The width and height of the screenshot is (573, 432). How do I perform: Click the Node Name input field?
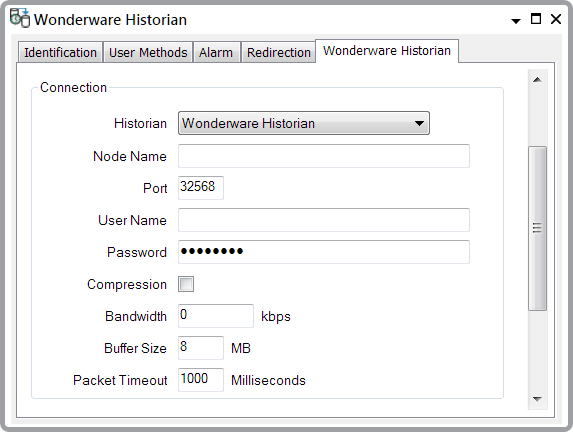pos(324,156)
